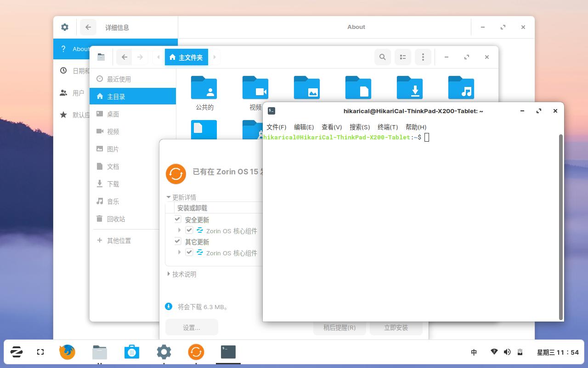The width and height of the screenshot is (588, 368).
Task: Select the Software Updater icon in the taskbar
Action: (196, 352)
